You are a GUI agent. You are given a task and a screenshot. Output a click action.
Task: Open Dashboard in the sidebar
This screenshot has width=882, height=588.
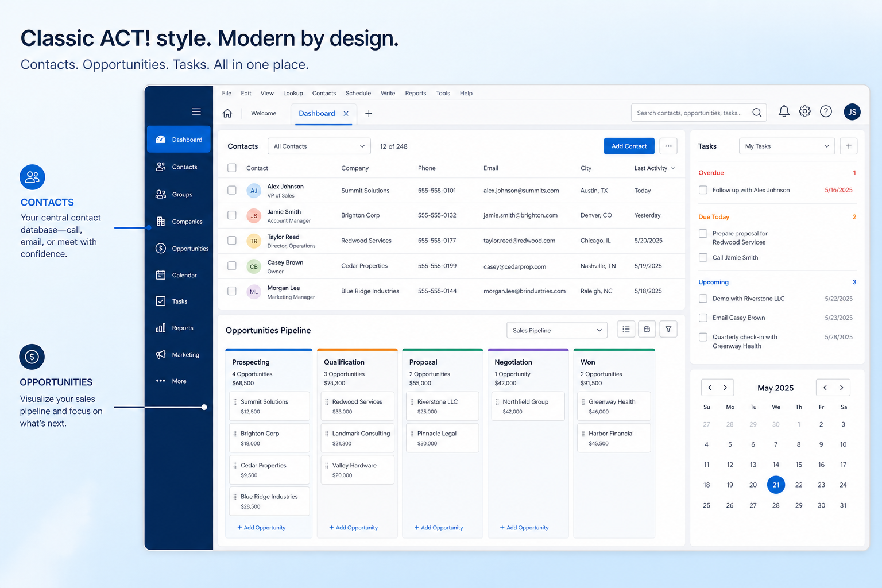179,140
